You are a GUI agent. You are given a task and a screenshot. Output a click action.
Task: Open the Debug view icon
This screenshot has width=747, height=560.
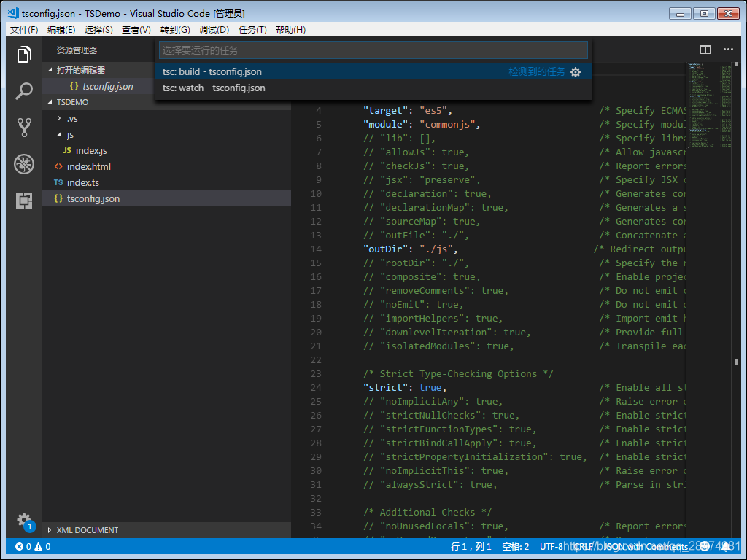(x=24, y=164)
